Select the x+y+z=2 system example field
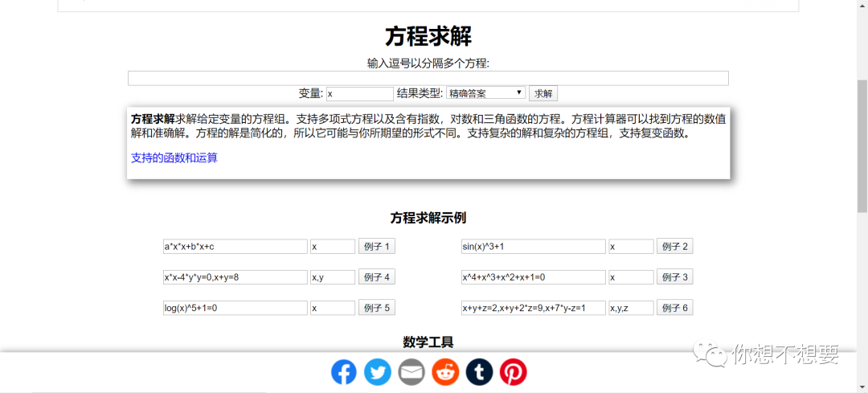 [x=533, y=308]
